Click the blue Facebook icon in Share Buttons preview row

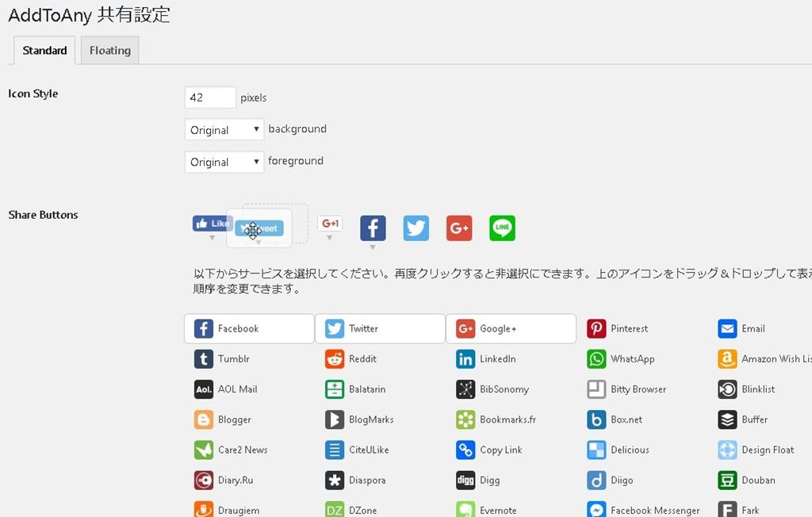(373, 228)
